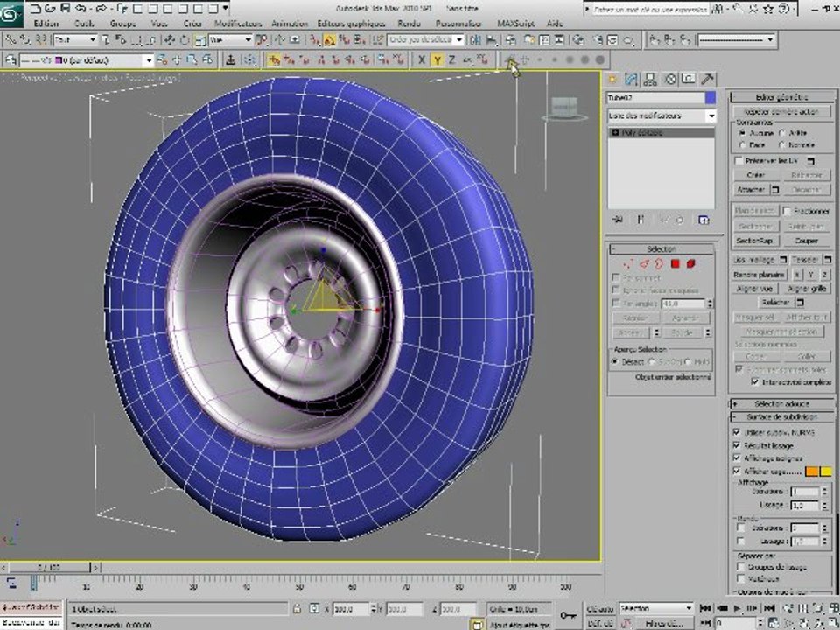Screen dimensions: 840x630
Task: Open the Liste des modificateurs dropdown
Action: pyautogui.click(x=661, y=115)
